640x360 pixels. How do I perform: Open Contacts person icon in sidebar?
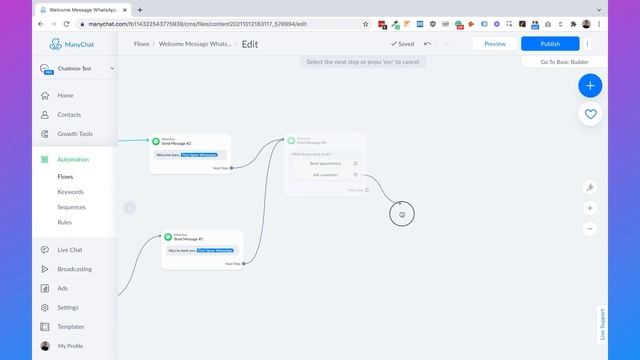click(45, 115)
